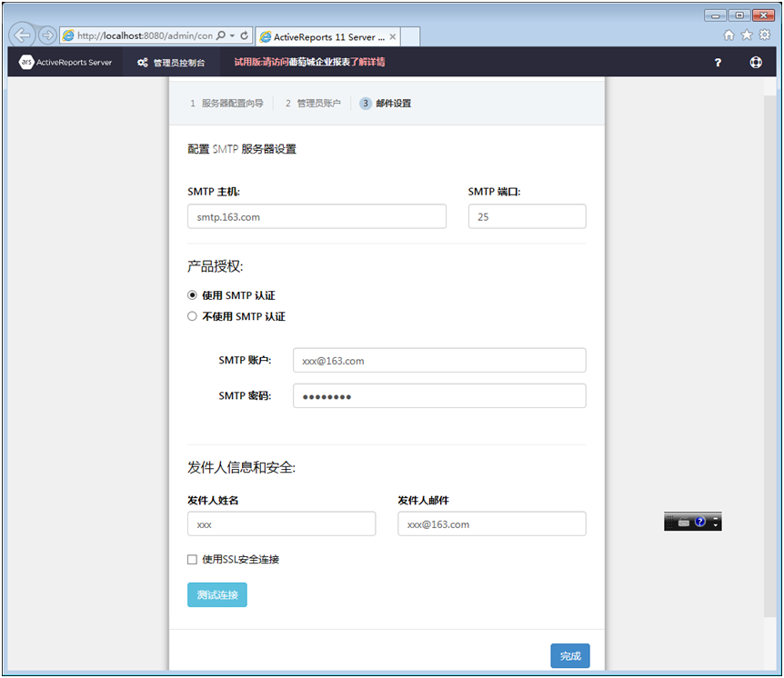Click the SMTP 主机 host input field
The height and width of the screenshot is (678, 784).
pyautogui.click(x=317, y=216)
